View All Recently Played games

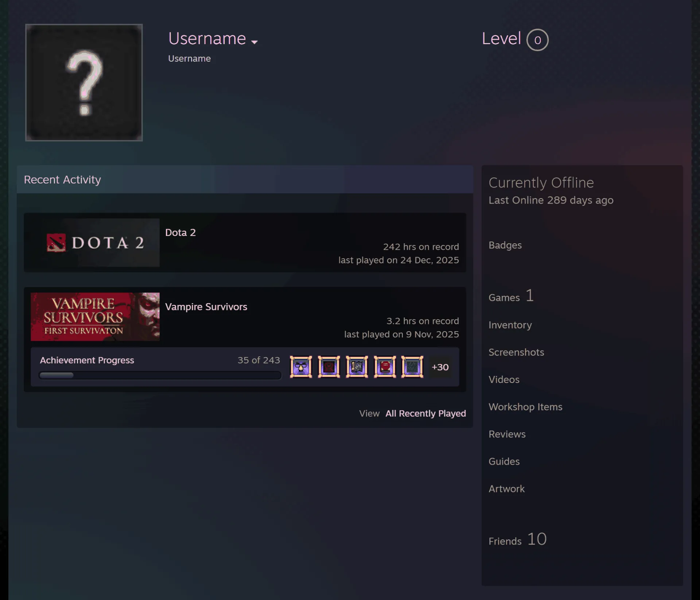[425, 414]
